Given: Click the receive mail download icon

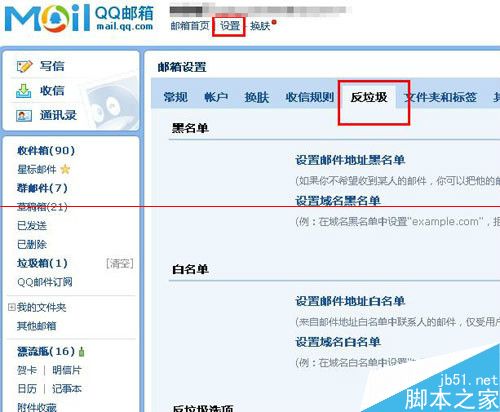Looking at the screenshot, I should (x=24, y=91).
